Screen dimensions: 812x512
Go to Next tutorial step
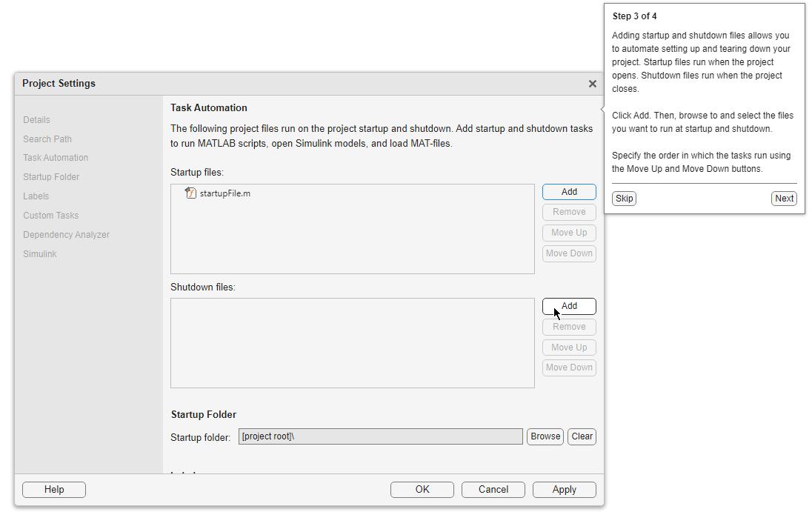point(784,198)
